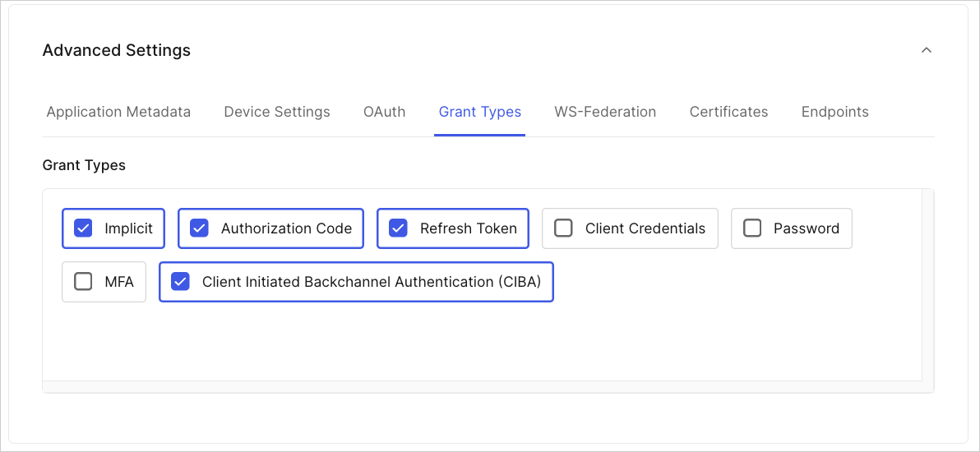Tick the MFA checkbox

pyautogui.click(x=83, y=282)
